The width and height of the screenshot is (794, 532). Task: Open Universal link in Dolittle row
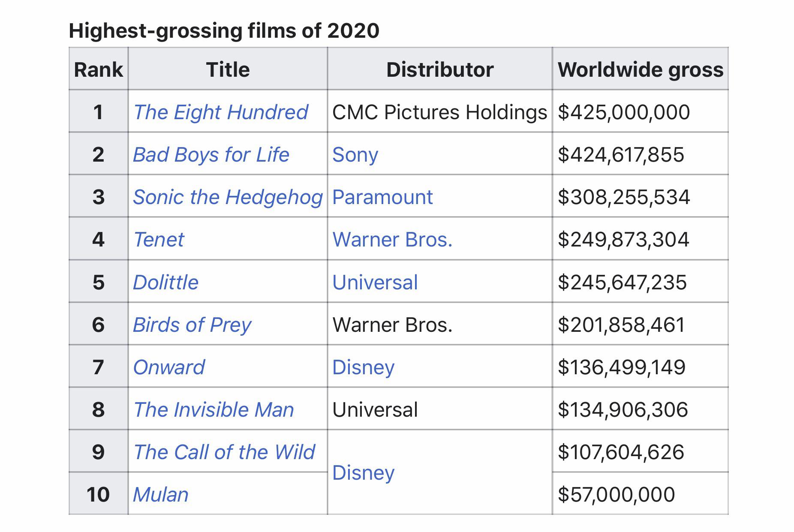(375, 283)
